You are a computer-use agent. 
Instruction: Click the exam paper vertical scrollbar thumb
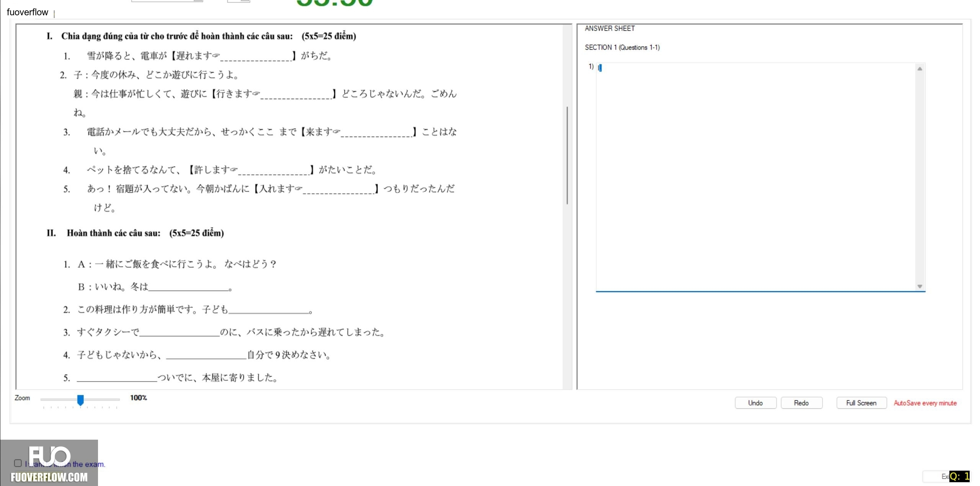click(567, 155)
